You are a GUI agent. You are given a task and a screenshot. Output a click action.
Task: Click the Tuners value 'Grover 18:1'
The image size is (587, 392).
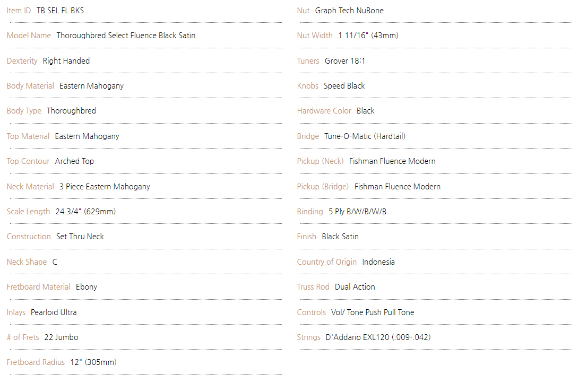pyautogui.click(x=345, y=61)
